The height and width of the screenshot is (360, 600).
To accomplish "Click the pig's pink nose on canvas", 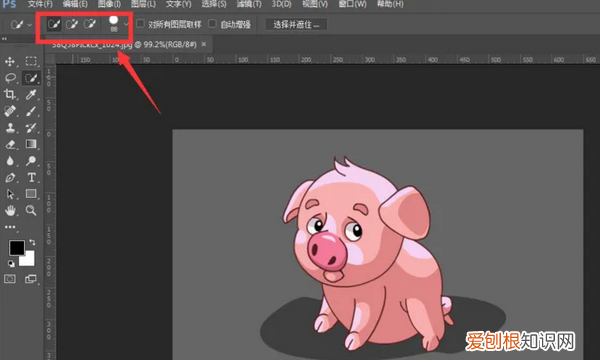I will tap(328, 251).
